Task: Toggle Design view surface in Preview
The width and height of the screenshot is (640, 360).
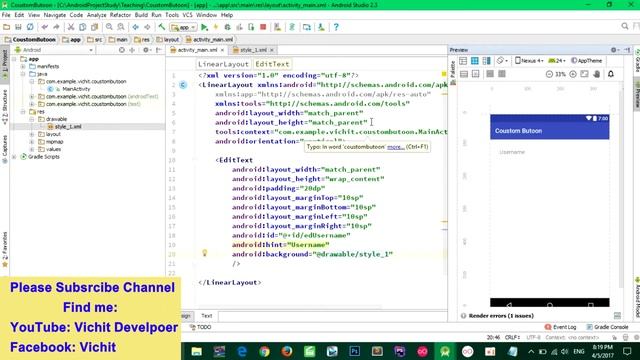Action: 463,61
